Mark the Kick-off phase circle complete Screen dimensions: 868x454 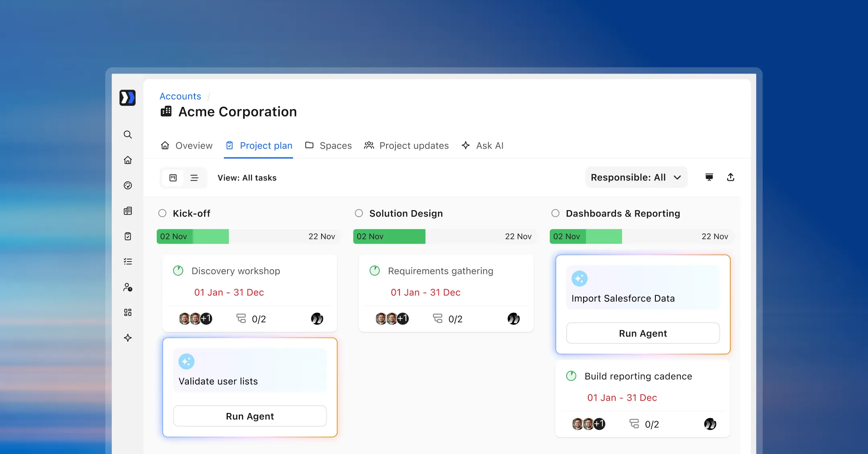click(162, 213)
